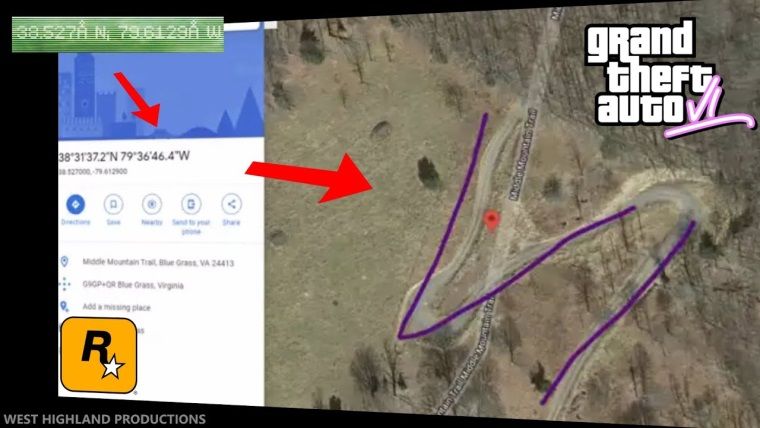
Task: Click the Send to your phone icon
Action: pos(191,204)
